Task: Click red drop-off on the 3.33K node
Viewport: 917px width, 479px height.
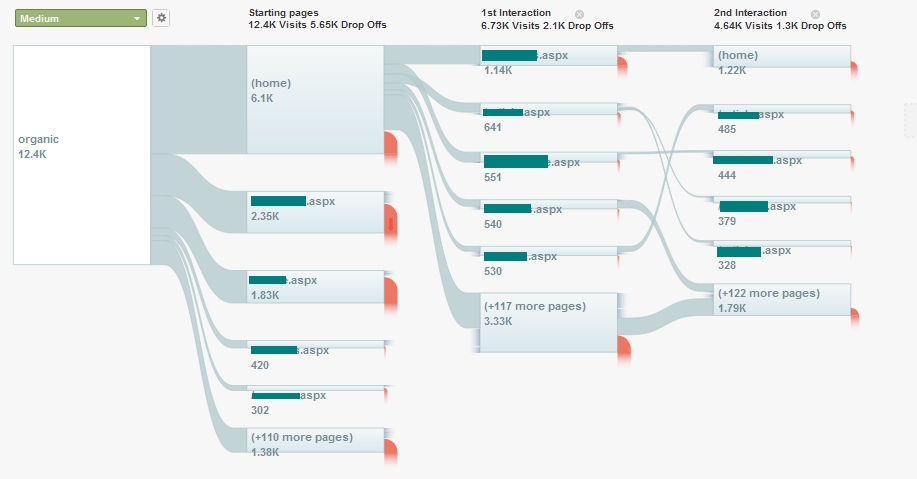Action: pos(624,345)
